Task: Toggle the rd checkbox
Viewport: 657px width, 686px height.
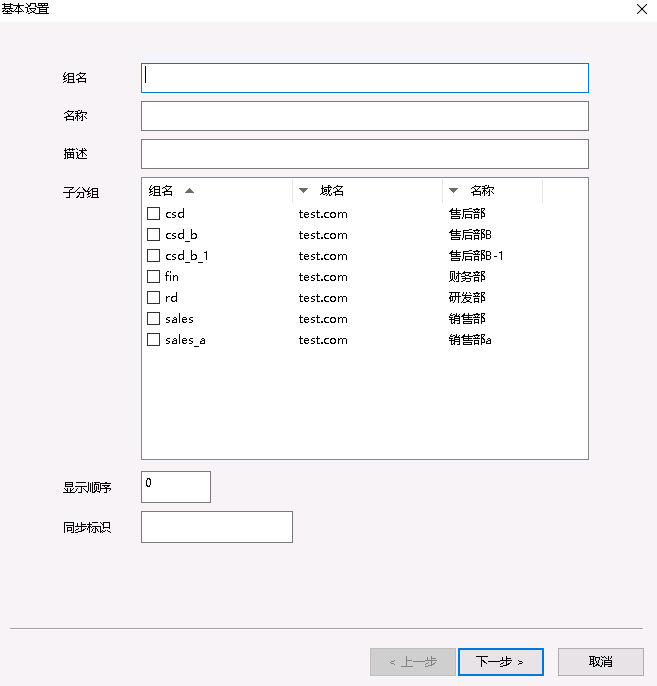Action: [x=154, y=297]
